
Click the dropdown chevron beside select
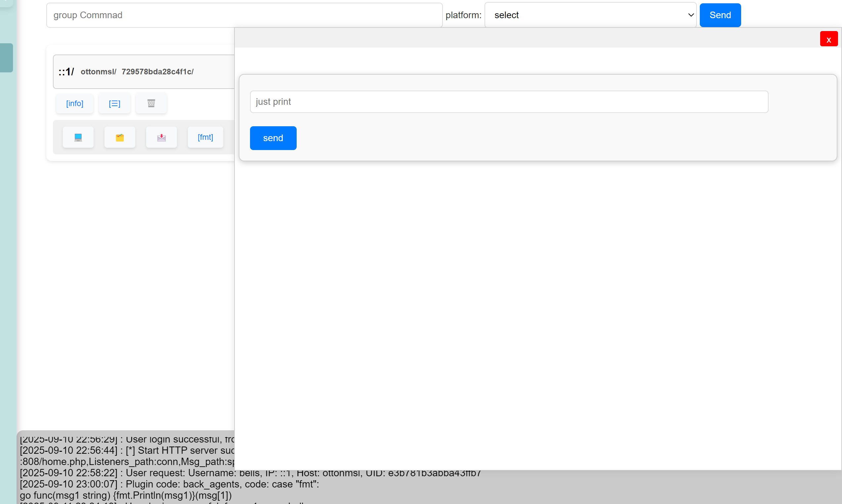coord(691,15)
